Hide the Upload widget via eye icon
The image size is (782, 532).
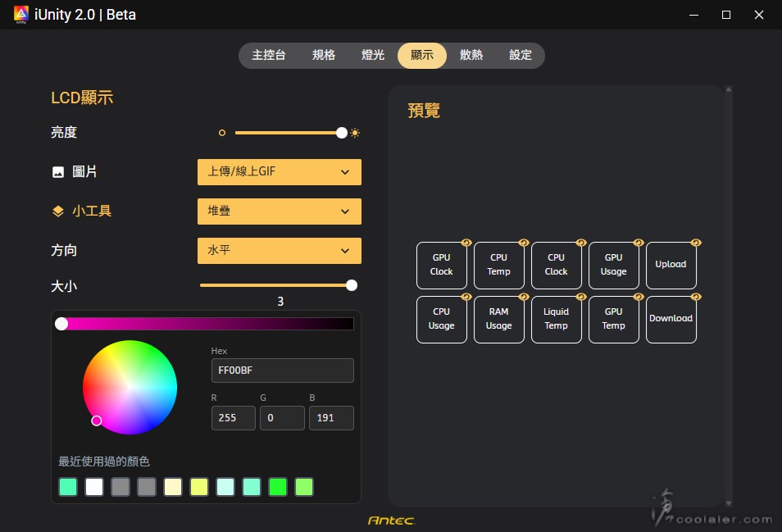point(695,243)
